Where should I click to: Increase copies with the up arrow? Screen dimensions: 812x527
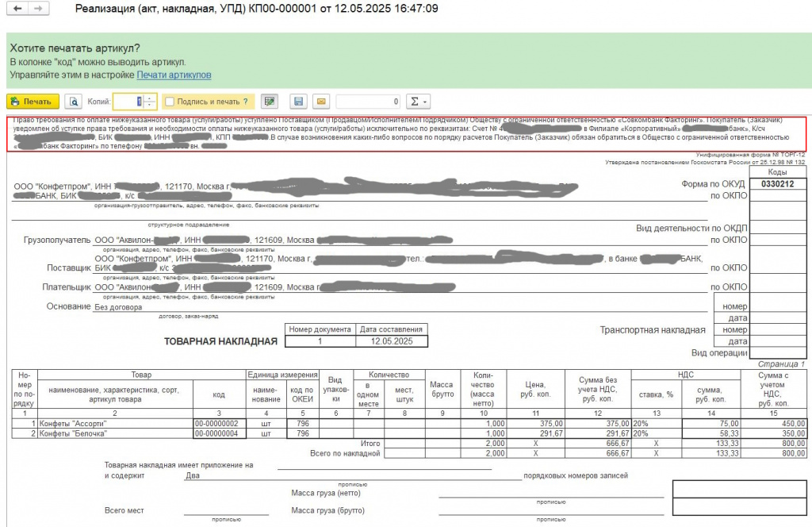point(150,98)
